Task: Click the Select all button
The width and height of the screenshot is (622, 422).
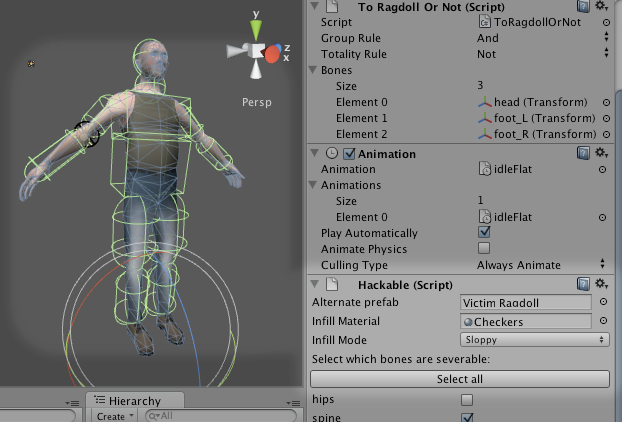Action: [x=460, y=379]
